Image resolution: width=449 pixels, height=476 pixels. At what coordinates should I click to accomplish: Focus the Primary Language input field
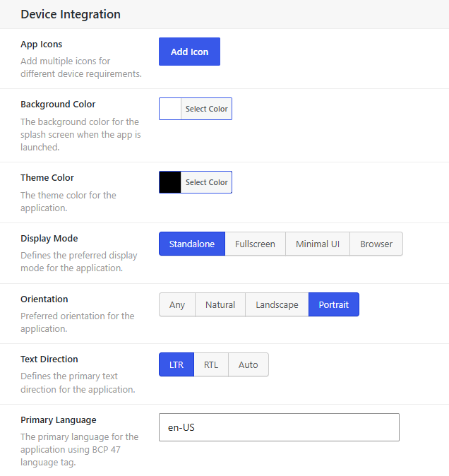click(279, 427)
